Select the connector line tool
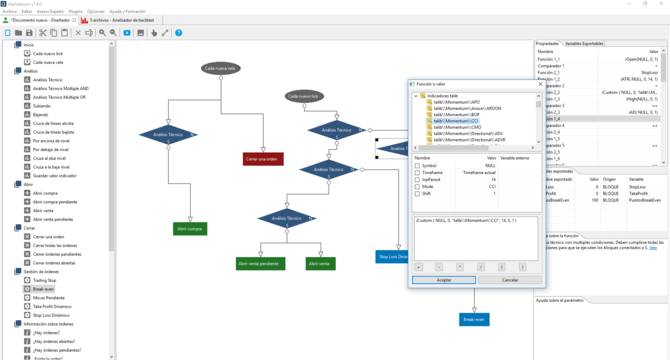This screenshot has width=670, height=360. point(165,33)
